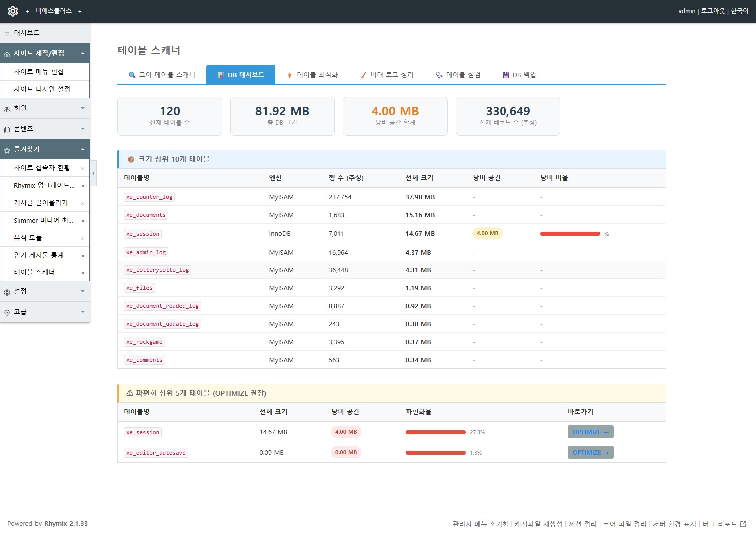
Task: Click the 1.3% fragmentation bar
Action: point(436,453)
